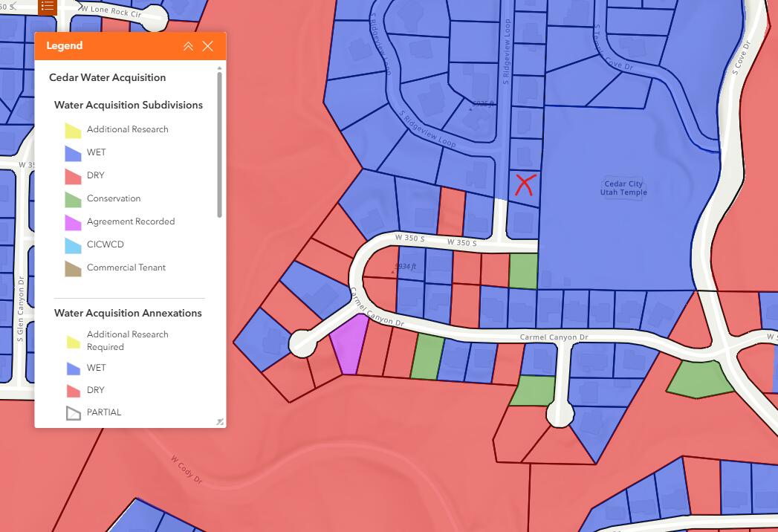The image size is (778, 532).
Task: Click the light blue CICWCD swatch
Action: pos(73,245)
